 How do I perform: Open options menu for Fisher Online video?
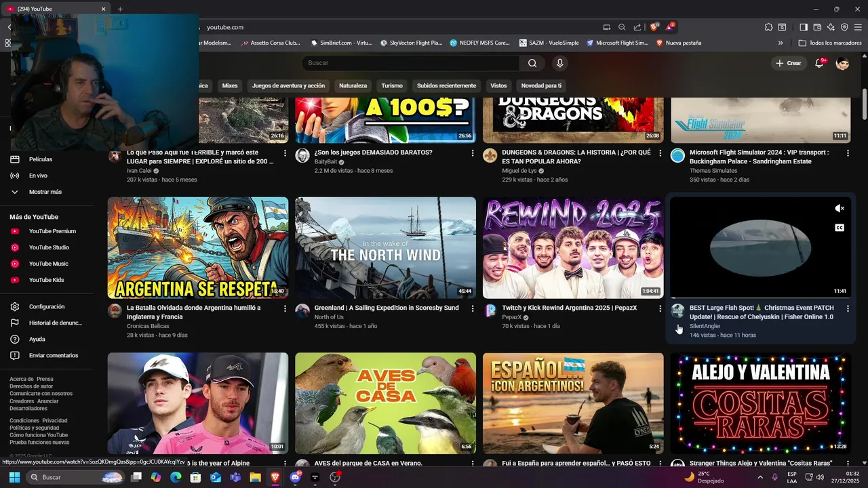click(848, 308)
